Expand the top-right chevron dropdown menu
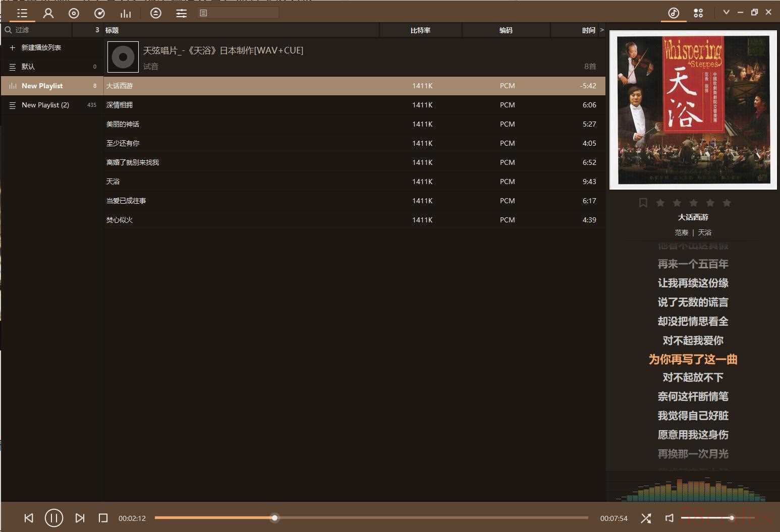Image resolution: width=780 pixels, height=532 pixels. pyautogui.click(x=726, y=12)
